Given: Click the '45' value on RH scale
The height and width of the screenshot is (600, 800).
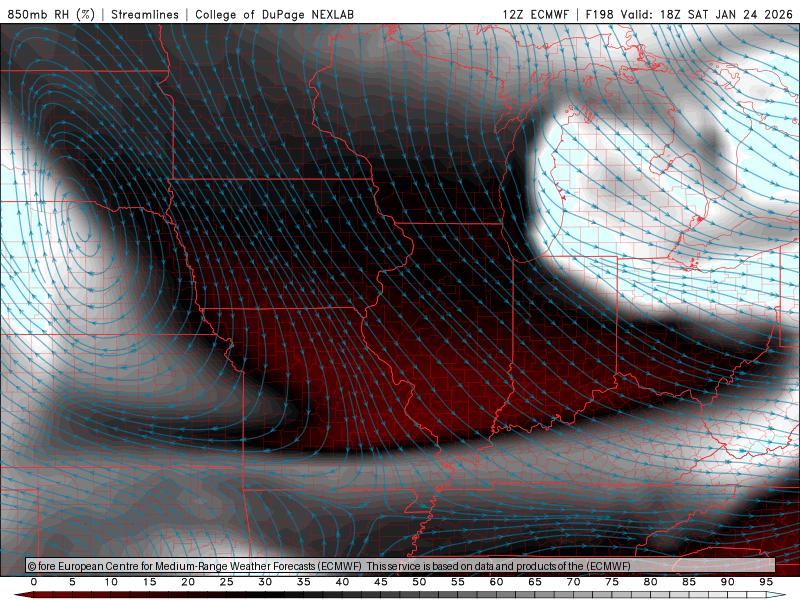Looking at the screenshot, I should point(381,582).
